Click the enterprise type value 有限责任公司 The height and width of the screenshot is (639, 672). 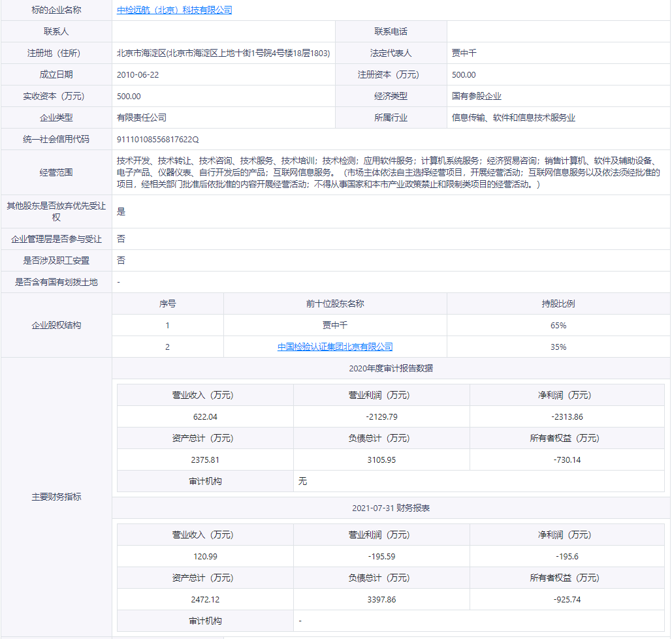coord(142,117)
